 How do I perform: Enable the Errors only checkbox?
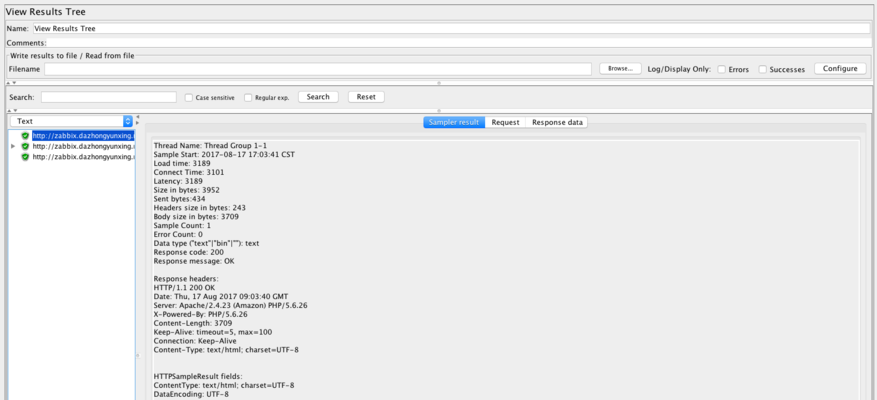[722, 69]
